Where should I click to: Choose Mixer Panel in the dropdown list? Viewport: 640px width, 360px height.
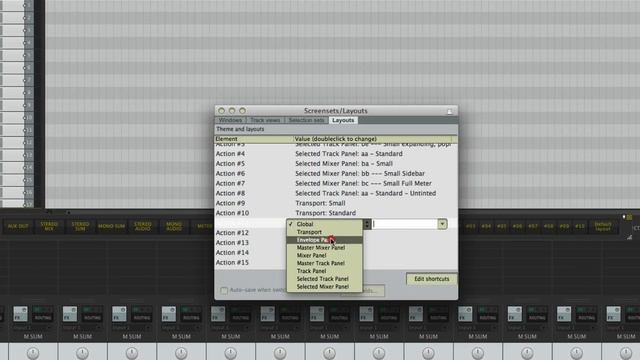(x=324, y=256)
